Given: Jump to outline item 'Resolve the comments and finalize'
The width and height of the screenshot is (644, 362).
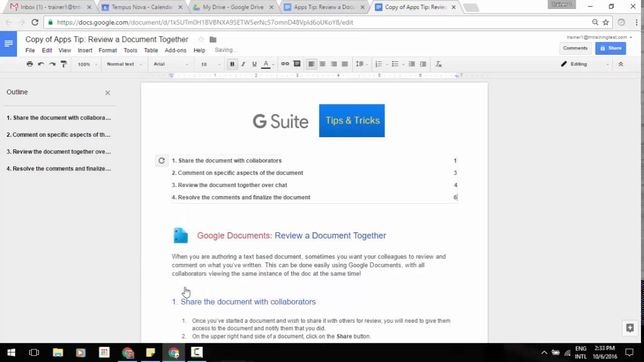Looking at the screenshot, I should (x=59, y=168).
